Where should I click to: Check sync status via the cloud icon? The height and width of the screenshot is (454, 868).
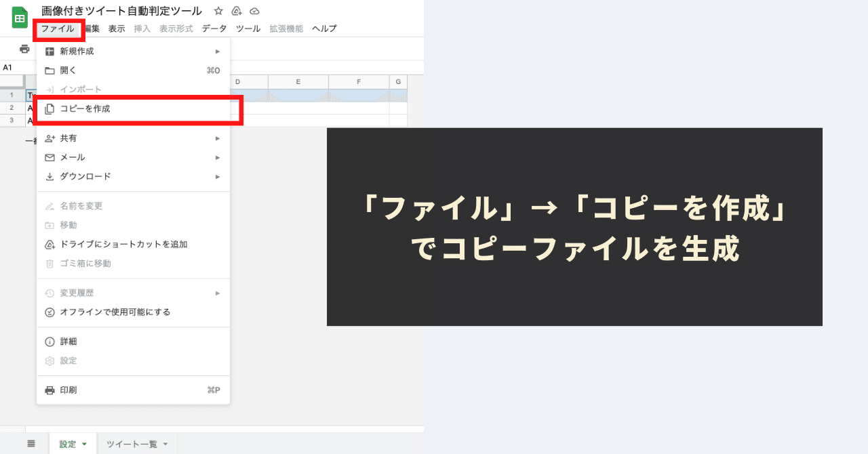pos(254,10)
